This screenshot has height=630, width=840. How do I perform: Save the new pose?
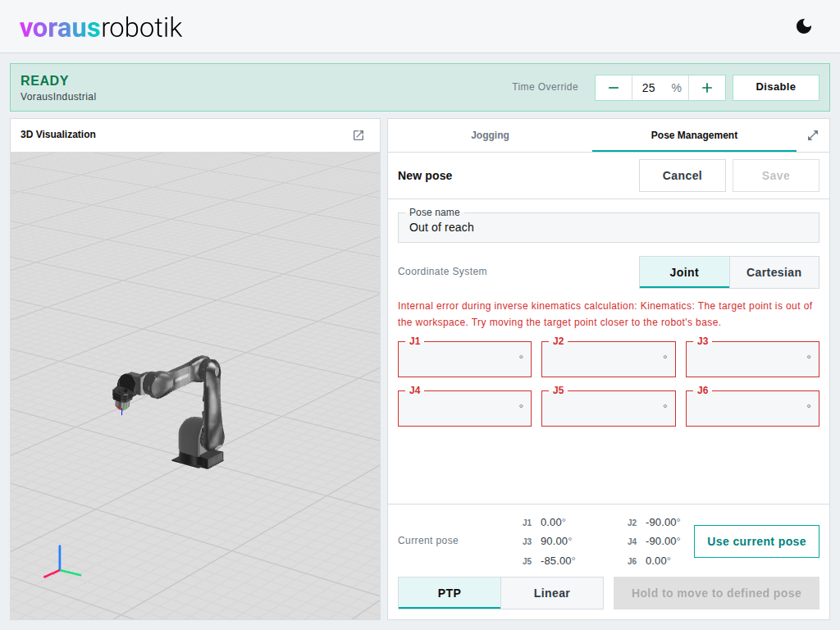tap(775, 176)
